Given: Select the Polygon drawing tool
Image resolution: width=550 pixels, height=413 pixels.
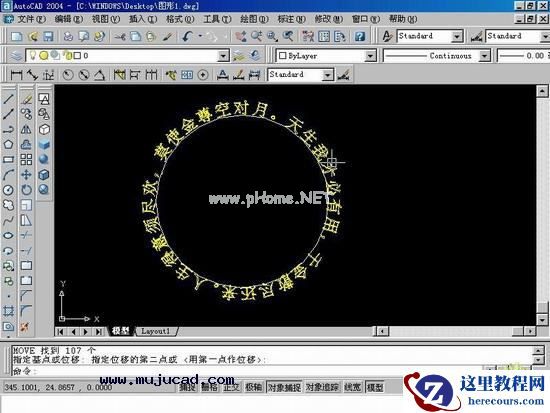Looking at the screenshot, I should [x=8, y=144].
